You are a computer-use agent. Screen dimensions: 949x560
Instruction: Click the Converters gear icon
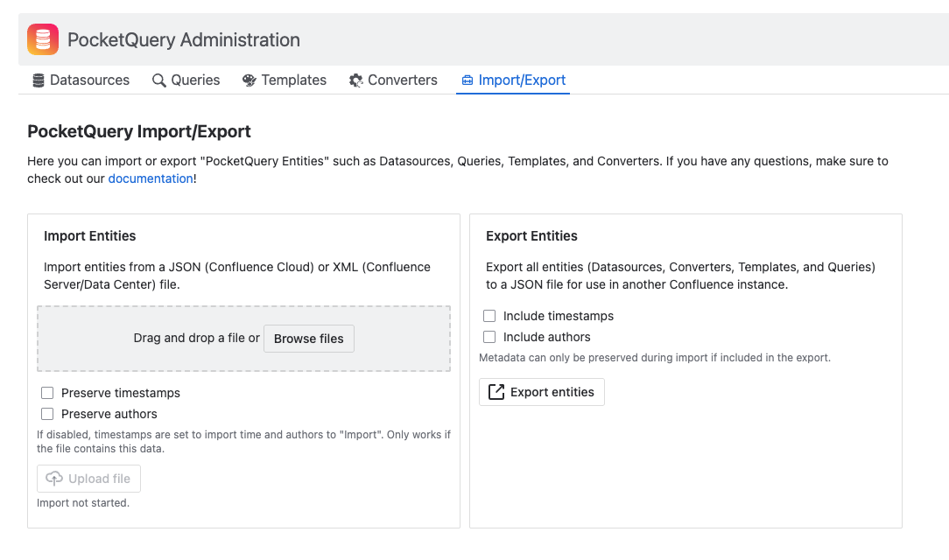click(x=355, y=80)
